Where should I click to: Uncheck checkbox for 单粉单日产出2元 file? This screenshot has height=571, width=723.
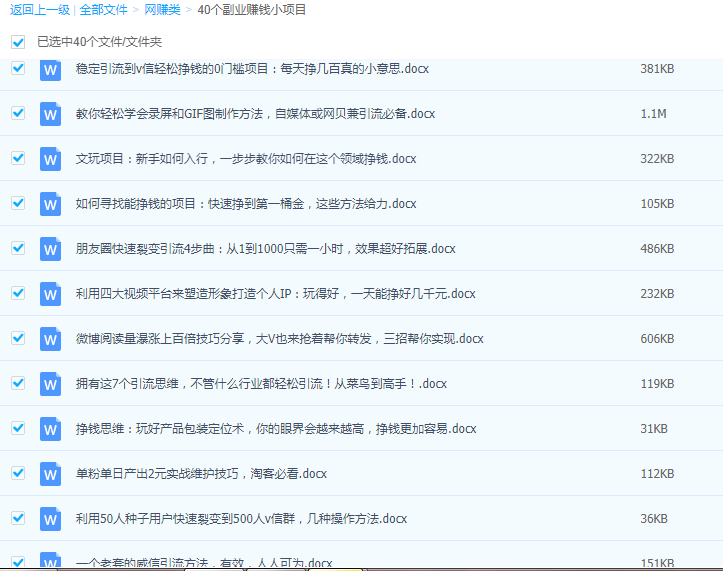pos(18,473)
